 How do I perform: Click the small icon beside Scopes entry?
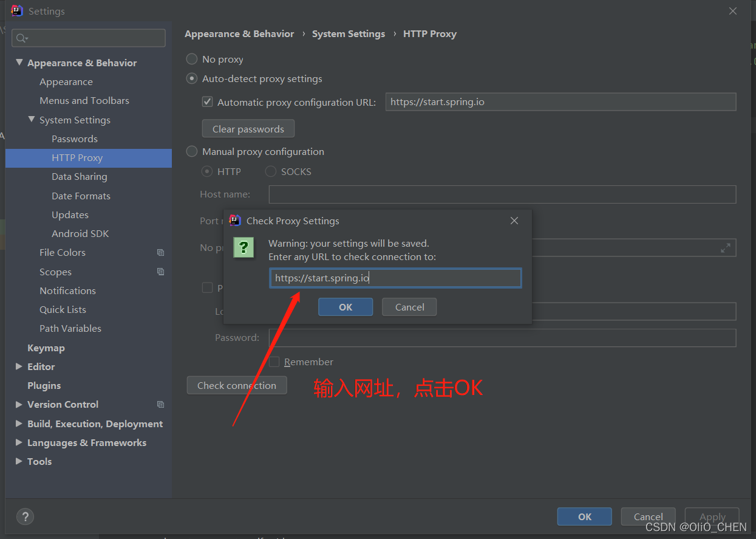160,272
